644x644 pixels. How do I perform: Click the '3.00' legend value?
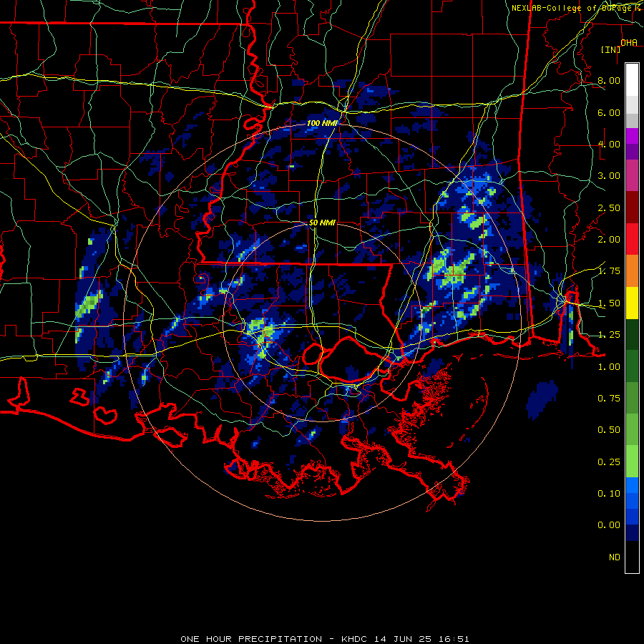[x=609, y=176]
